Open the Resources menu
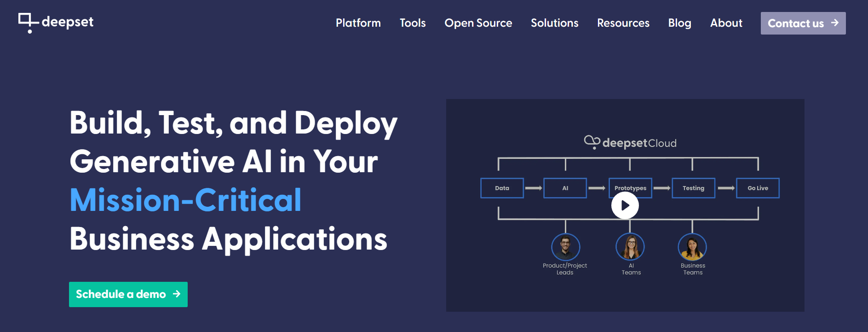 click(623, 23)
